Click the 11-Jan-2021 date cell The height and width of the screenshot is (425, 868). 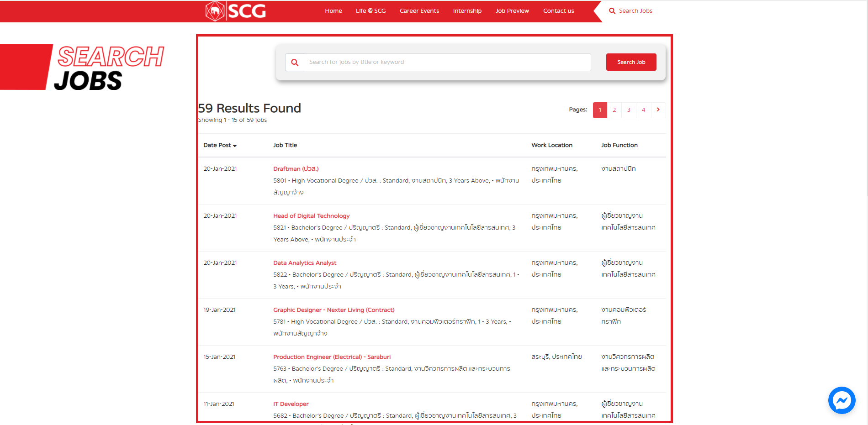point(219,404)
